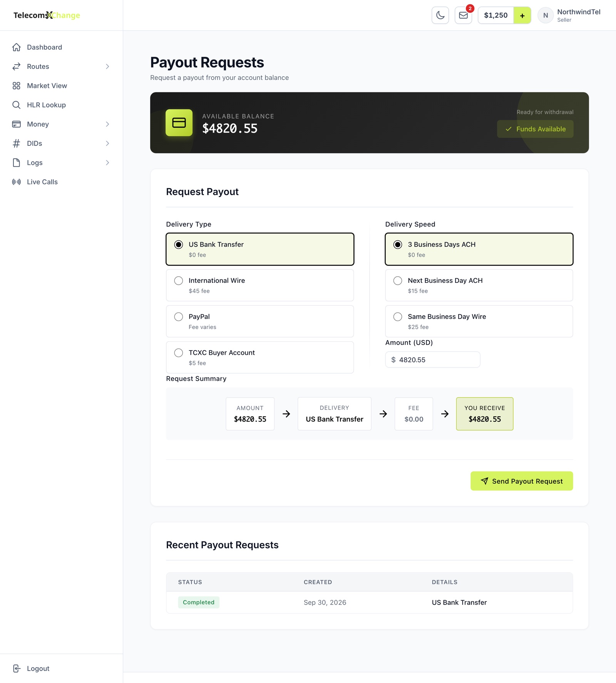Expand the Routes submenu chevron

(107, 67)
